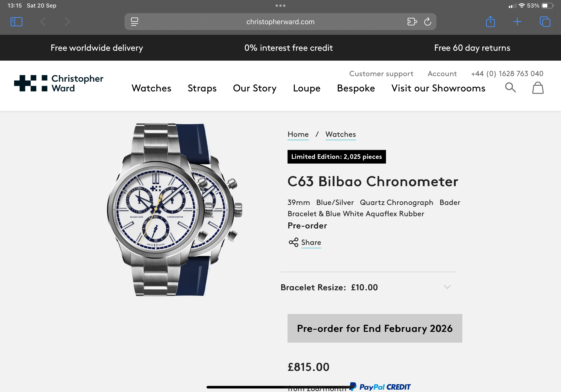Show the tab overview icon
Image resolution: width=561 pixels, height=392 pixels.
545,22
